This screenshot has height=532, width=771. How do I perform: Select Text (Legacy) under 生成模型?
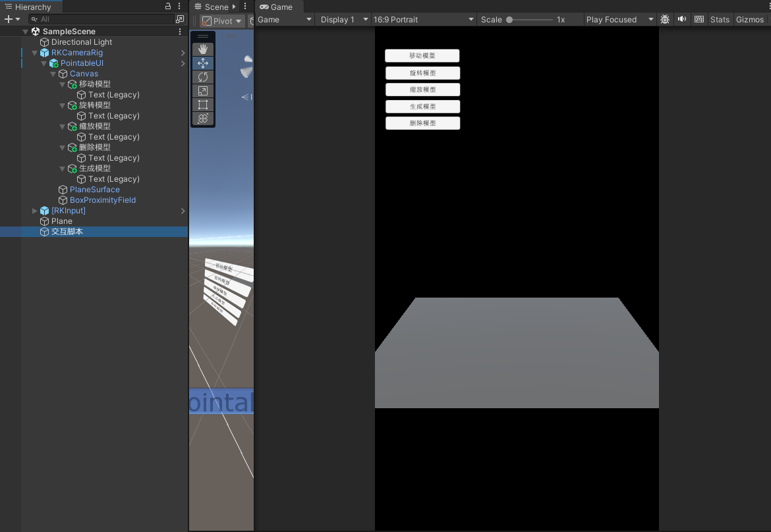point(113,179)
